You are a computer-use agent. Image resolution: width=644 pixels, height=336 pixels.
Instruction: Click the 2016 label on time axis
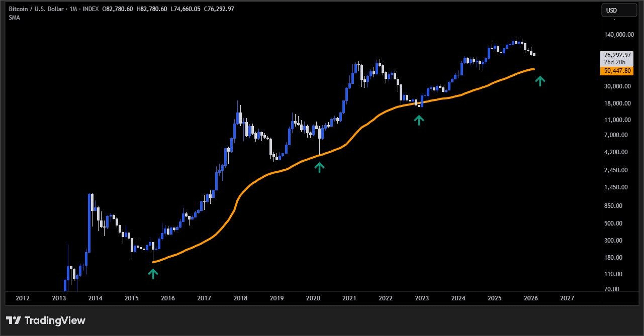(x=168, y=298)
